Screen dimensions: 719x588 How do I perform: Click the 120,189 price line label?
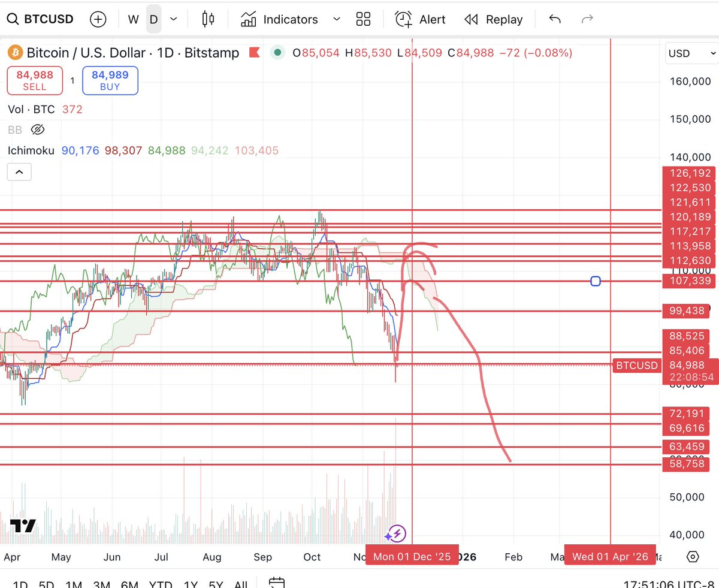point(690,217)
